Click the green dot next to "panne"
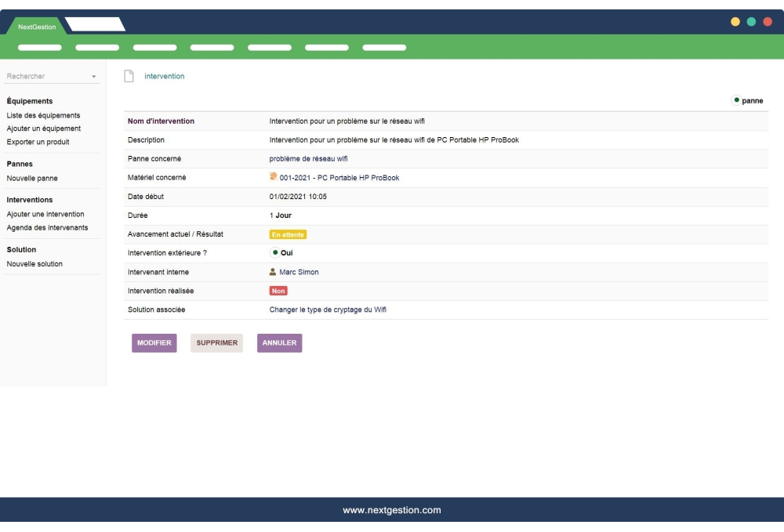 [x=735, y=100]
